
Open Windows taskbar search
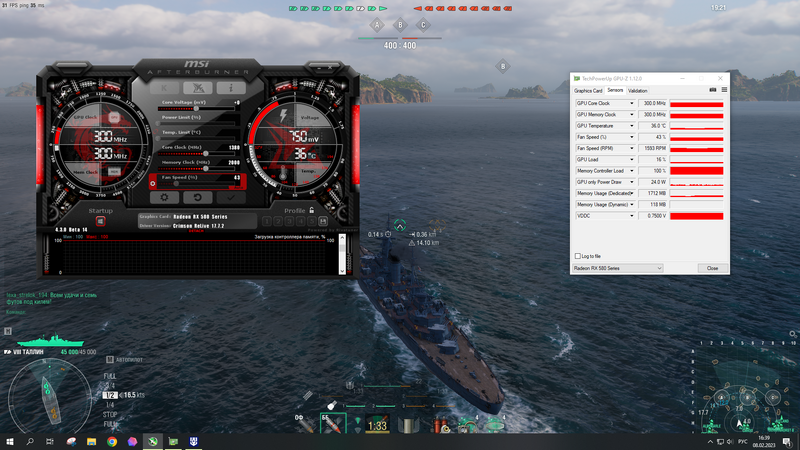[30, 442]
